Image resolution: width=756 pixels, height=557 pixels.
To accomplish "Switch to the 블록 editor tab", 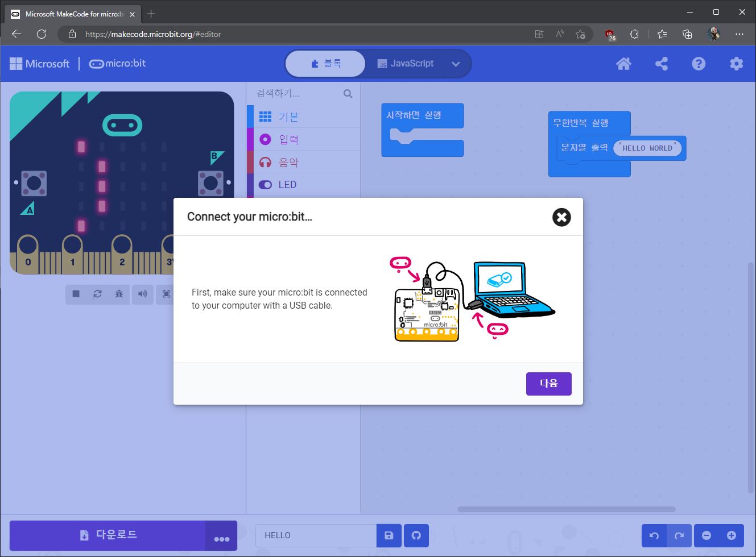I will click(x=326, y=64).
